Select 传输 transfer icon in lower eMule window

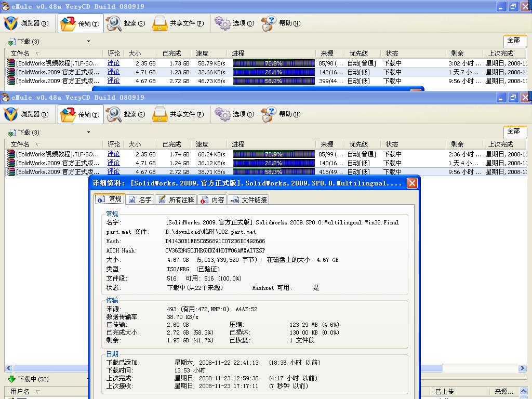pyautogui.click(x=68, y=114)
